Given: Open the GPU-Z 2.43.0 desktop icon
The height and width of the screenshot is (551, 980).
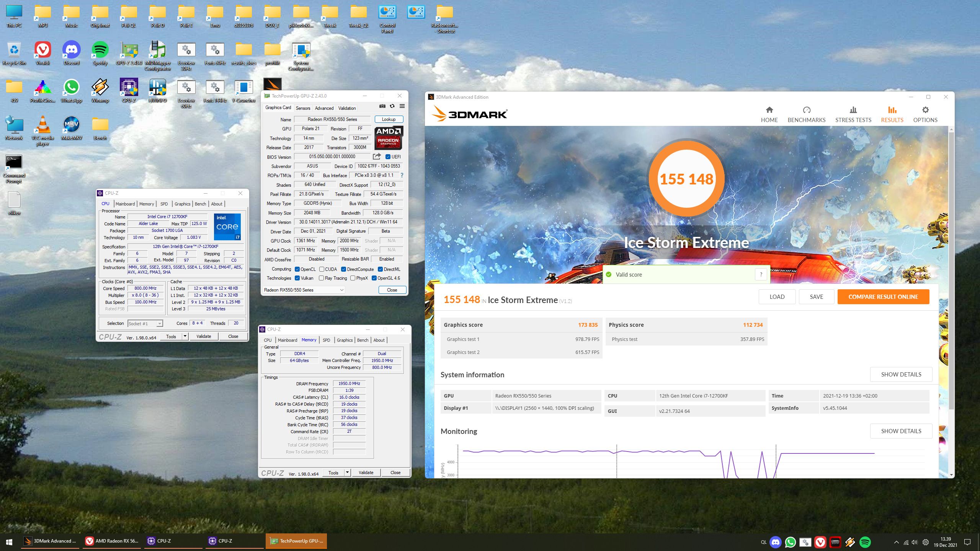Looking at the screenshot, I should (x=129, y=54).
